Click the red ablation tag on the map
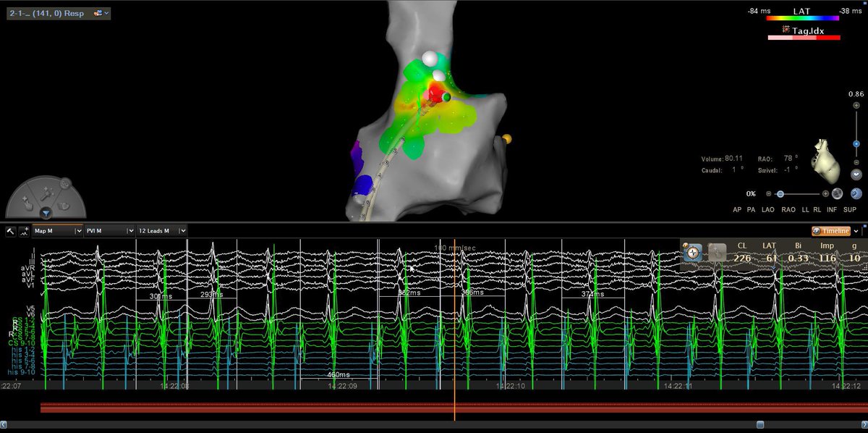This screenshot has width=868, height=433. pos(436,94)
